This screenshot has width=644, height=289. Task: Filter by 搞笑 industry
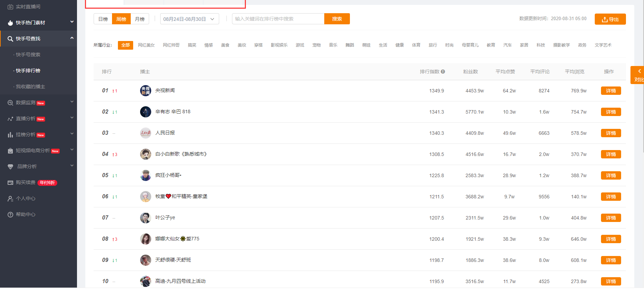(192, 45)
